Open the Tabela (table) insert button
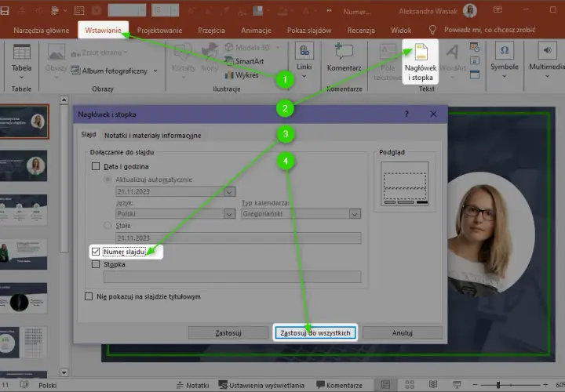 [22, 62]
